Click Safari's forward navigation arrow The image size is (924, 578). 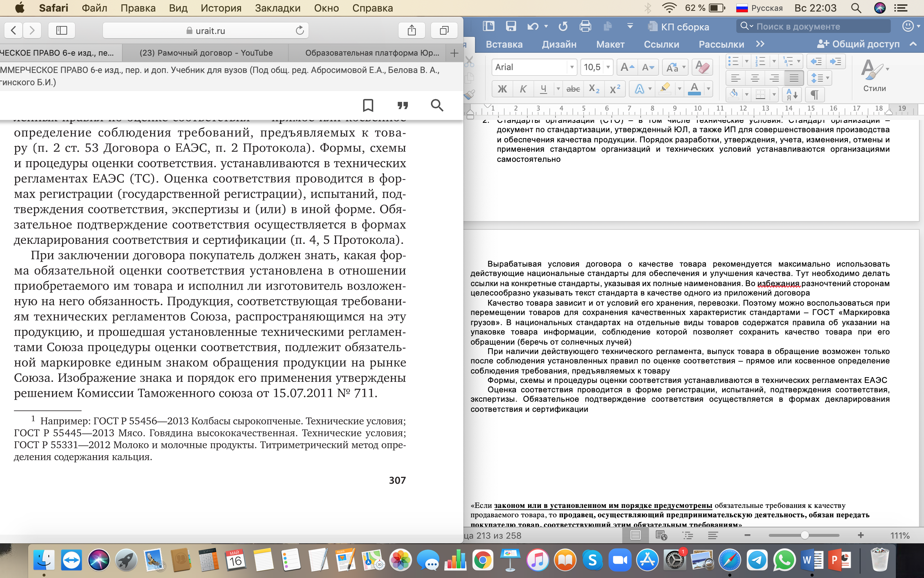(32, 30)
